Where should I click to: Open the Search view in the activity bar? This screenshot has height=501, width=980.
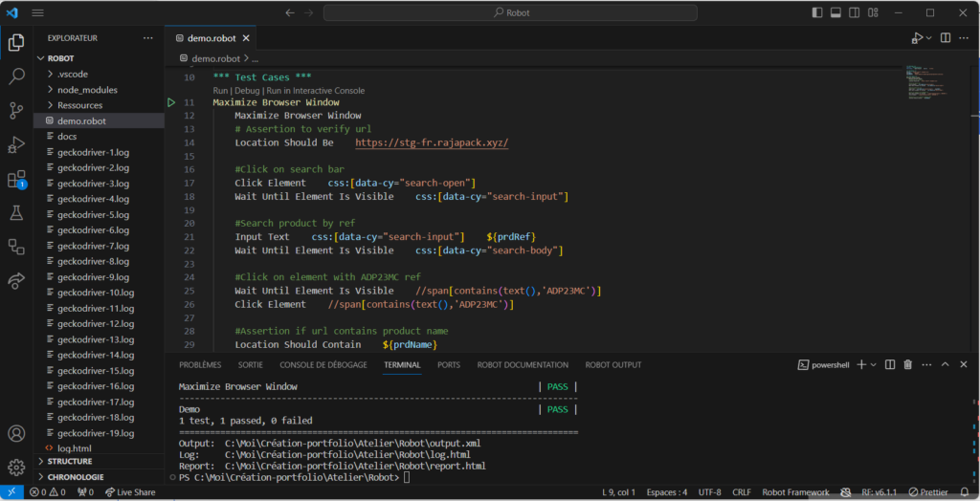click(16, 76)
